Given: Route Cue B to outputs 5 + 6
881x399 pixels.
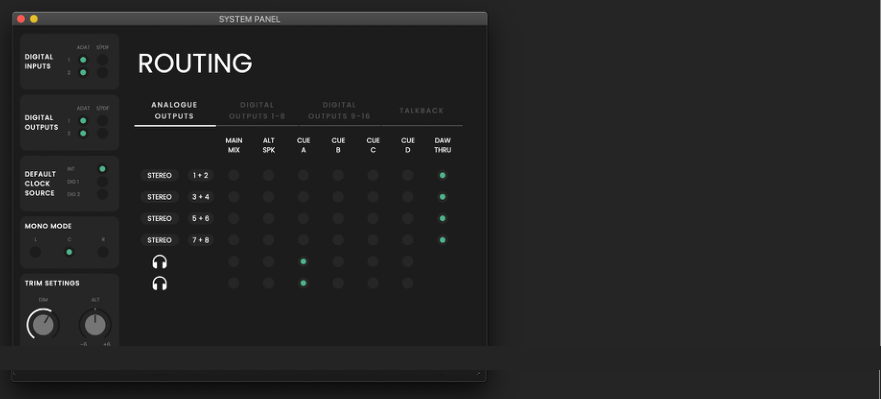Looking at the screenshot, I should coord(338,218).
